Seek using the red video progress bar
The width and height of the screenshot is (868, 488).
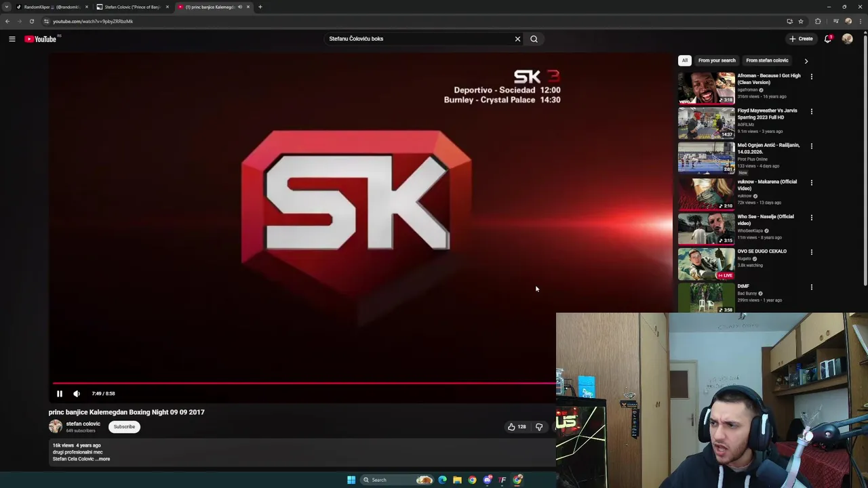click(304, 384)
